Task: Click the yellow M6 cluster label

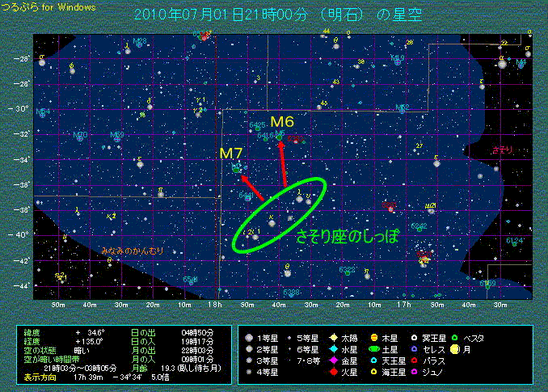Action: [283, 122]
